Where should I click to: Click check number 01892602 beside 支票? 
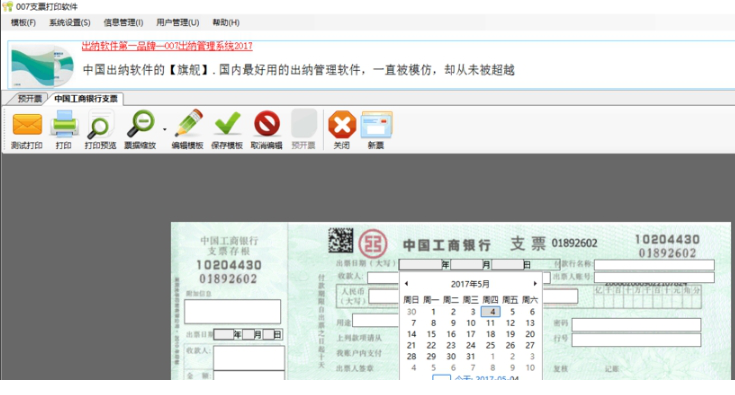coord(574,243)
